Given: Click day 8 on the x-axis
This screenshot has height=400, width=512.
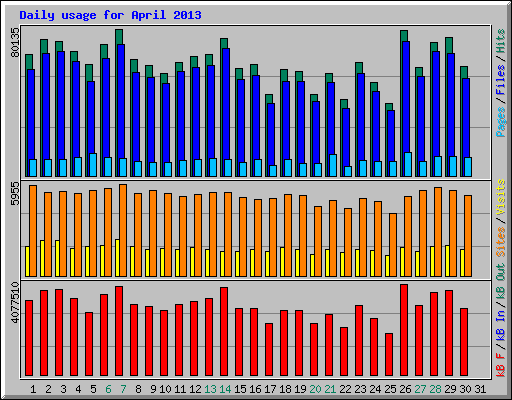Looking at the screenshot, I should [138, 389].
